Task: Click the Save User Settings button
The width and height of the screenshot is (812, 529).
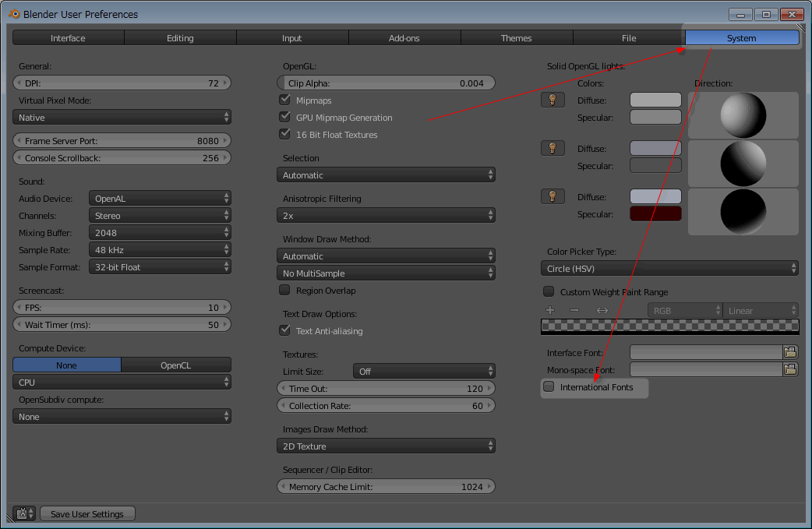Action: (x=87, y=513)
